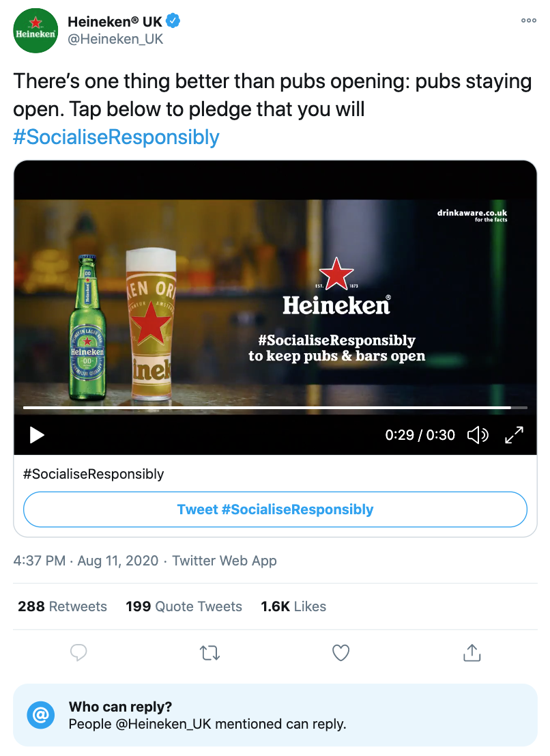This screenshot has width=550, height=756.
Task: Toggle the video volume speaker icon
Action: coord(478,435)
